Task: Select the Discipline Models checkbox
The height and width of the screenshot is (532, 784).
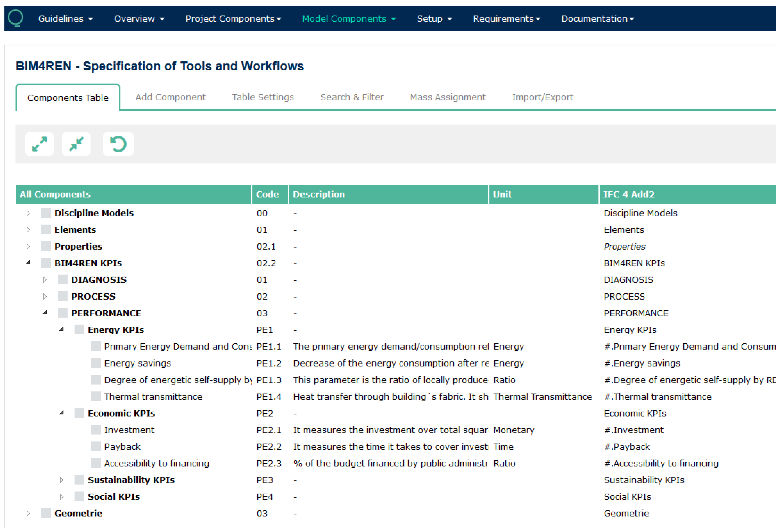Action: pyautogui.click(x=46, y=213)
